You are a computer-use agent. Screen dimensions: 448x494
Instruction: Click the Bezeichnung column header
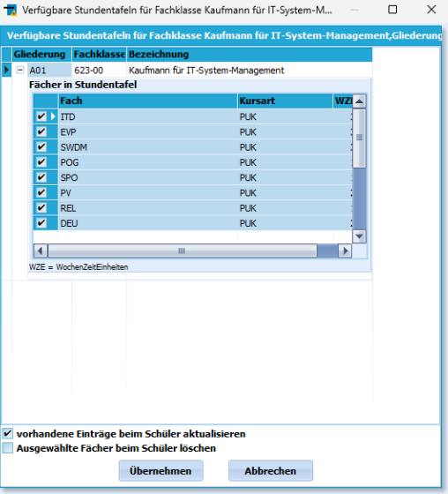[250, 55]
